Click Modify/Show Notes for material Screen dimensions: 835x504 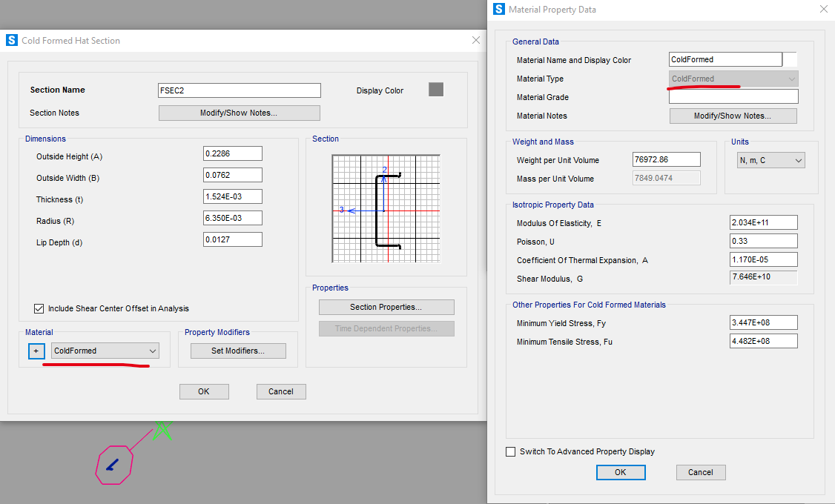coord(733,116)
